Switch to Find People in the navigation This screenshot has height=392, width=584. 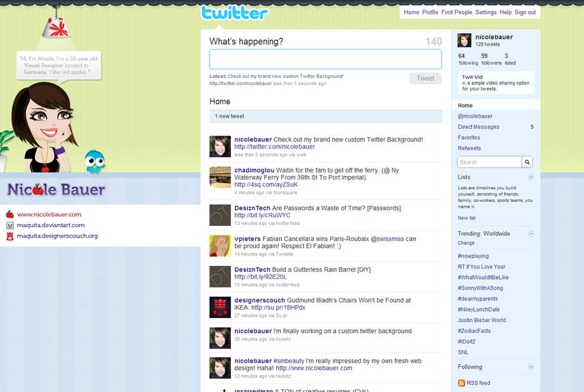(456, 12)
